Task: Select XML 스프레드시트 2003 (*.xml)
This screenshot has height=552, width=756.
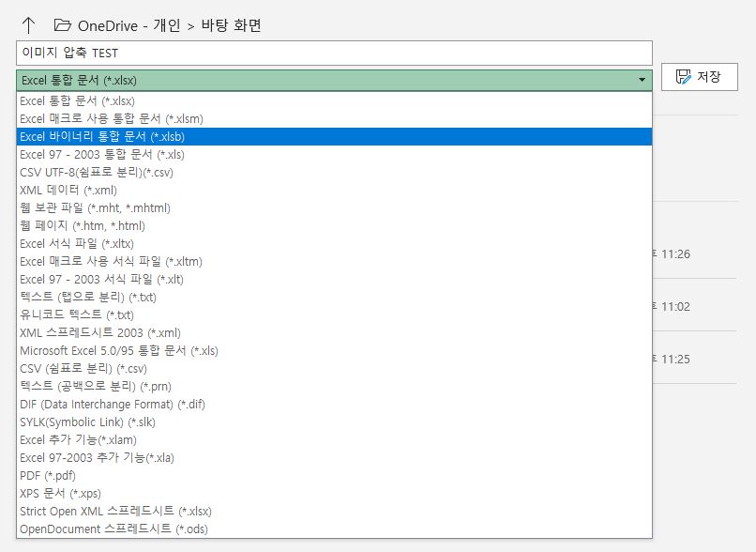Action: (x=334, y=333)
